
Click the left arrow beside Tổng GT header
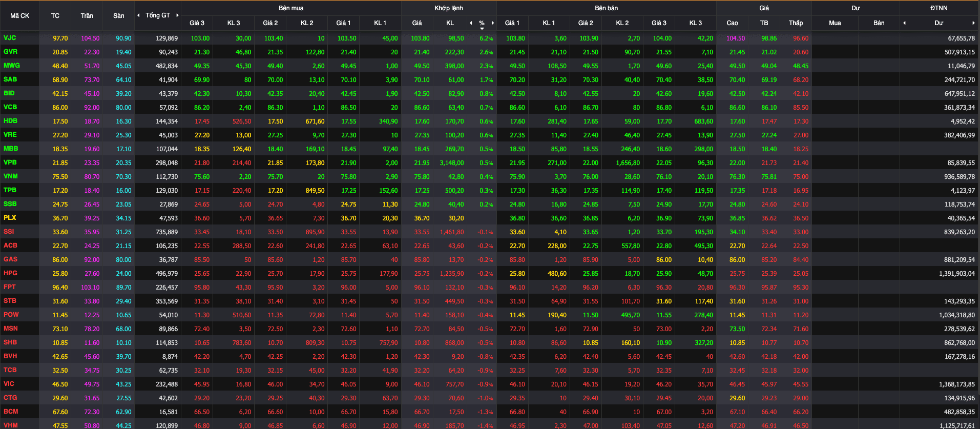pos(138,15)
